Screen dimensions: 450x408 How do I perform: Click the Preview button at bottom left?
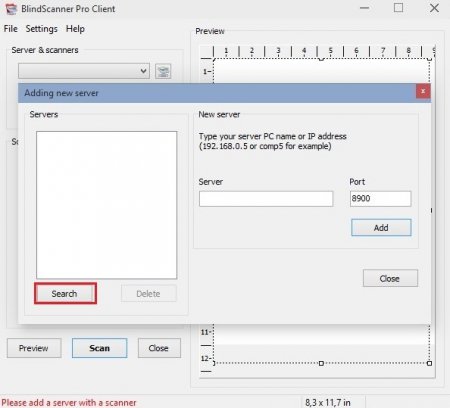34,348
